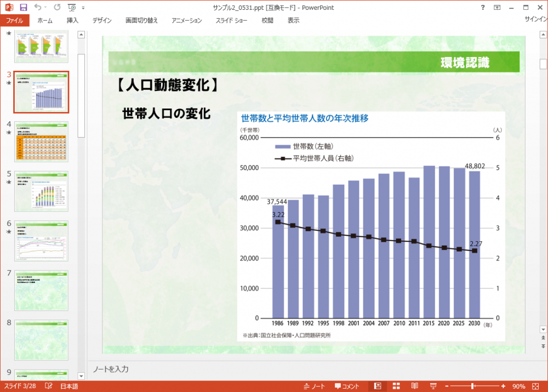Start slideshow from beginning via quick access icon

(x=72, y=8)
